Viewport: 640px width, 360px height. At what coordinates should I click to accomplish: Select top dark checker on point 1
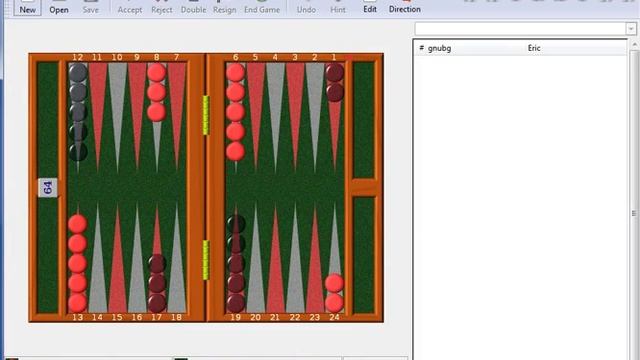point(335,73)
